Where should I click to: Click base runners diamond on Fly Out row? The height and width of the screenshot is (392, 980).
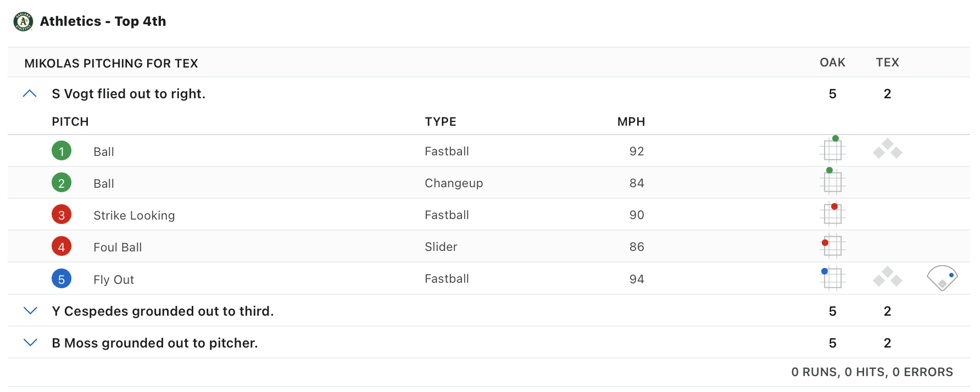(887, 277)
